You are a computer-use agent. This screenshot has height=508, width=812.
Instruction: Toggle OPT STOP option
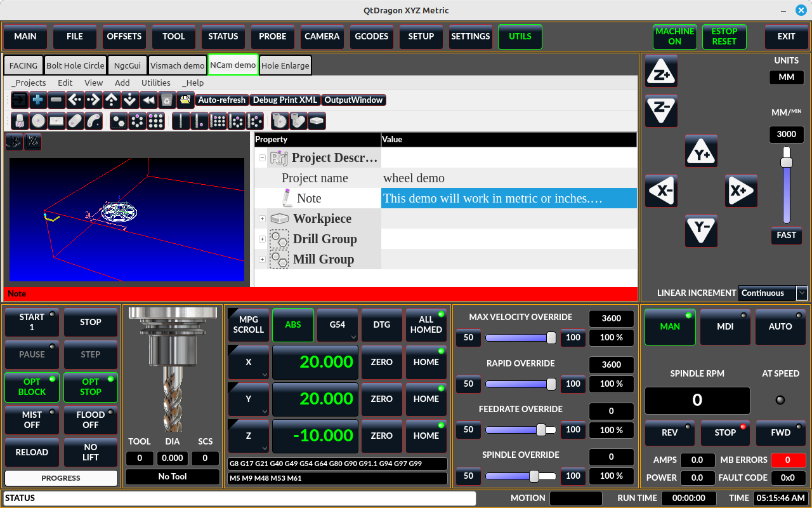pos(91,387)
